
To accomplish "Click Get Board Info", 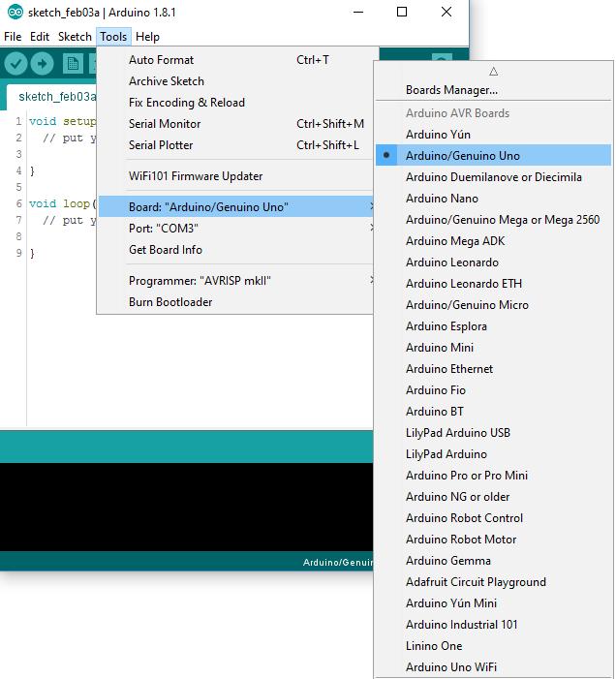I will [236, 250].
